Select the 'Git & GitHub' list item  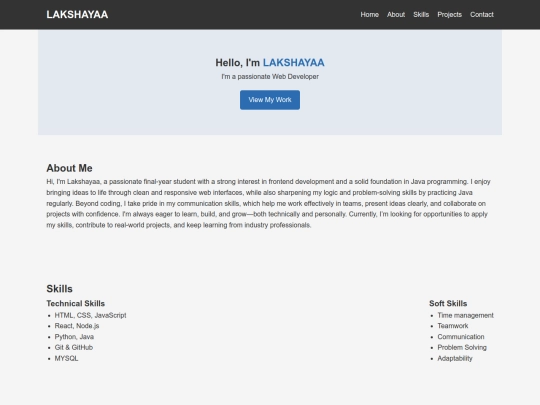pyautogui.click(x=74, y=347)
